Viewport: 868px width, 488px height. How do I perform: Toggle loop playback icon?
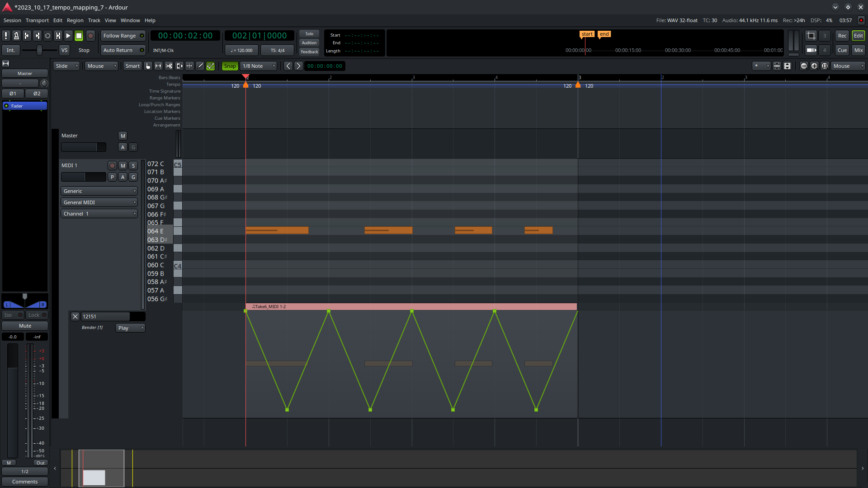click(47, 36)
